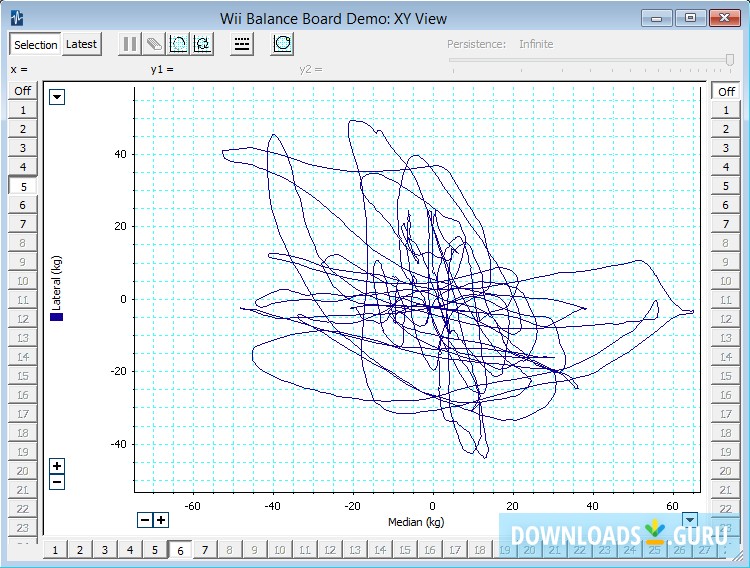Zoom in the vertical Lateral axis
Viewport: 750px width, 568px height.
pyautogui.click(x=57, y=466)
